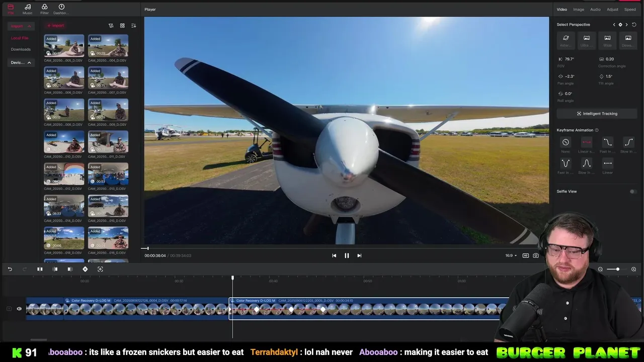Viewport: 644px width, 362px height.
Task: Open Keyframe Animation help info icon
Action: [597, 130]
